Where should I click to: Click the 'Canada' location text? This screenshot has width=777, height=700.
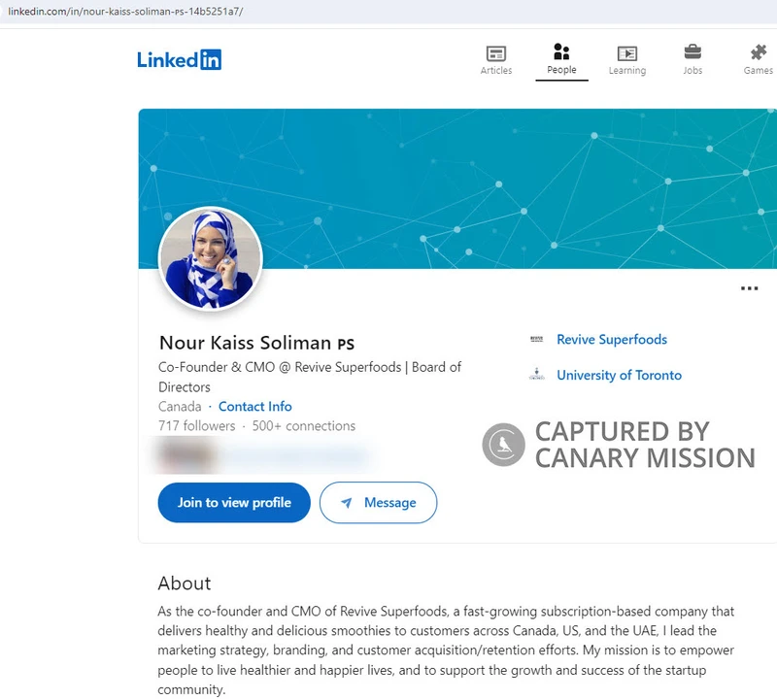pyautogui.click(x=180, y=407)
